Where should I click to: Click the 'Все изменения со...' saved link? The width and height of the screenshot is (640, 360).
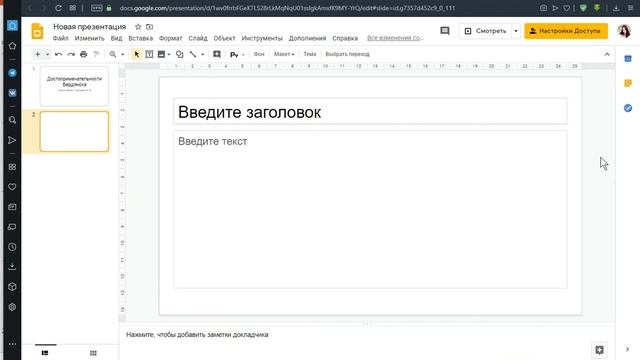tap(395, 38)
